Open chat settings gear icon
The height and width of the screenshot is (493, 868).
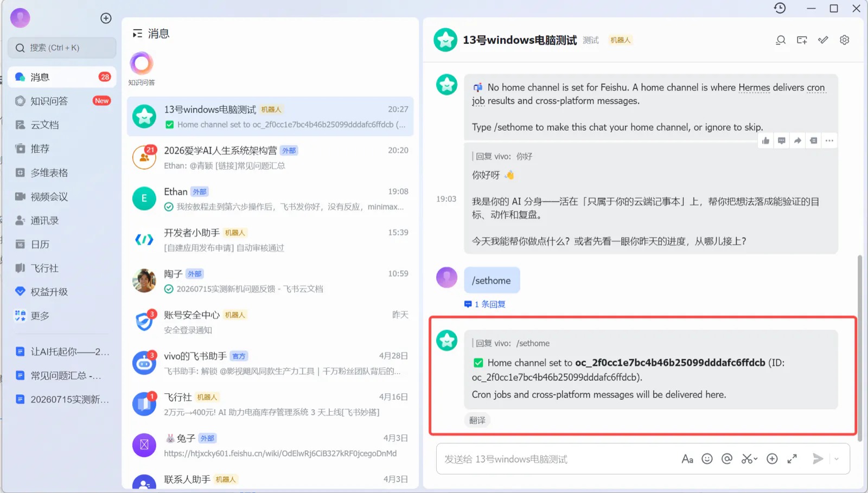[844, 40]
